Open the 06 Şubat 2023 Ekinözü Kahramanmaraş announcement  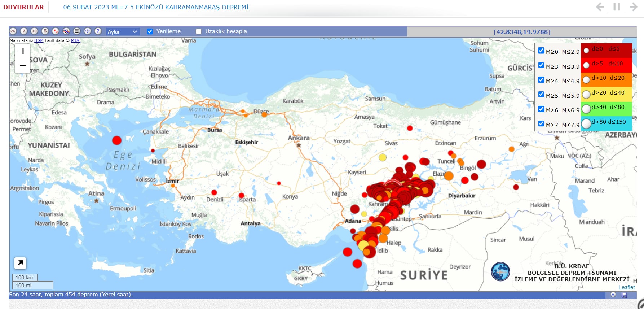156,7
